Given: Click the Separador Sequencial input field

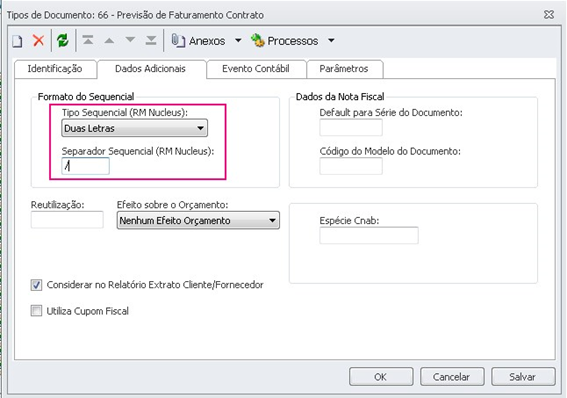Looking at the screenshot, I should click(x=85, y=166).
